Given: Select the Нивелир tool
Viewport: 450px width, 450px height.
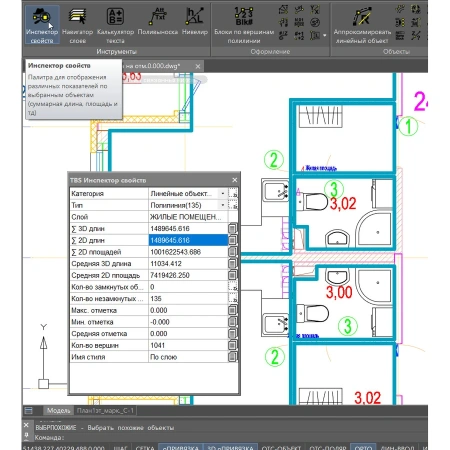Looking at the screenshot, I should tap(195, 21).
